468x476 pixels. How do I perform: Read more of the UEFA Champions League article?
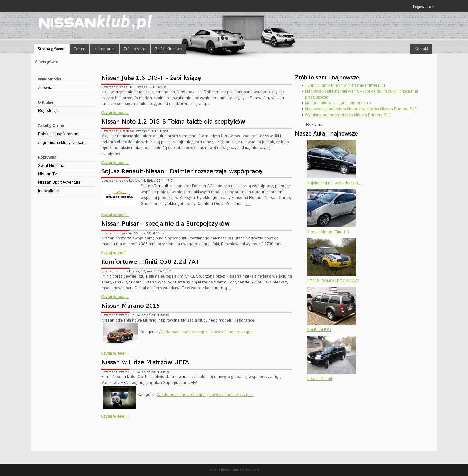pyautogui.click(x=115, y=416)
